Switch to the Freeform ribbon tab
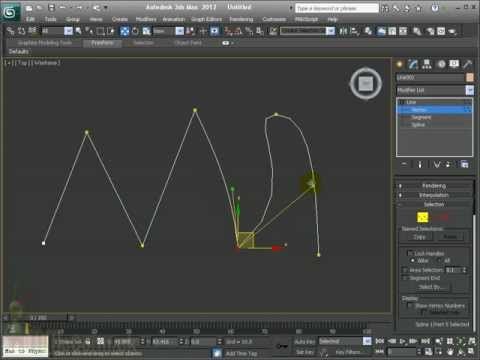 102,43
